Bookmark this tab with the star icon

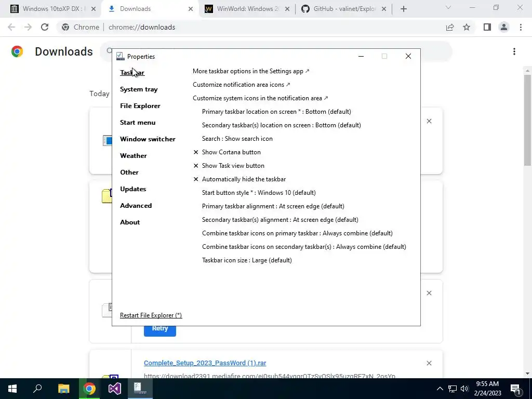467,27
